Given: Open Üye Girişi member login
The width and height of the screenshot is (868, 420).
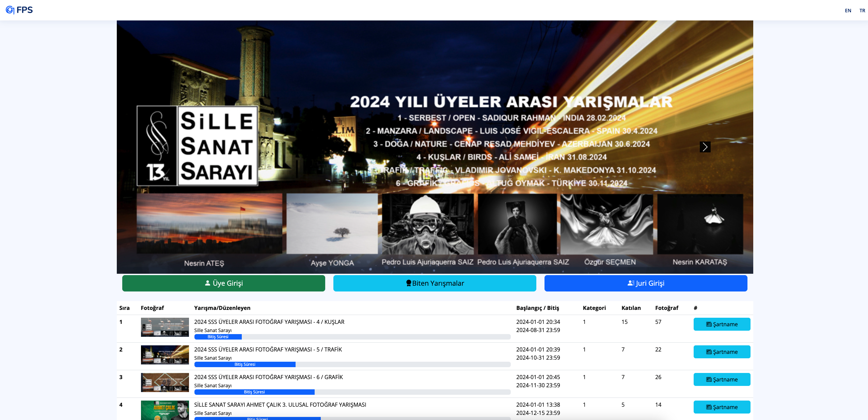Looking at the screenshot, I should point(223,283).
